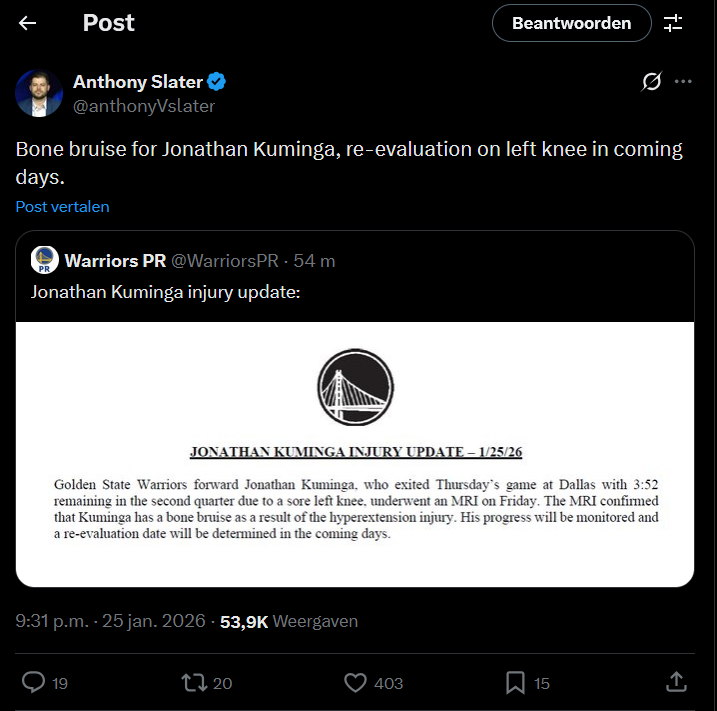Click the repost arrows icon
717x711 pixels.
click(x=192, y=682)
